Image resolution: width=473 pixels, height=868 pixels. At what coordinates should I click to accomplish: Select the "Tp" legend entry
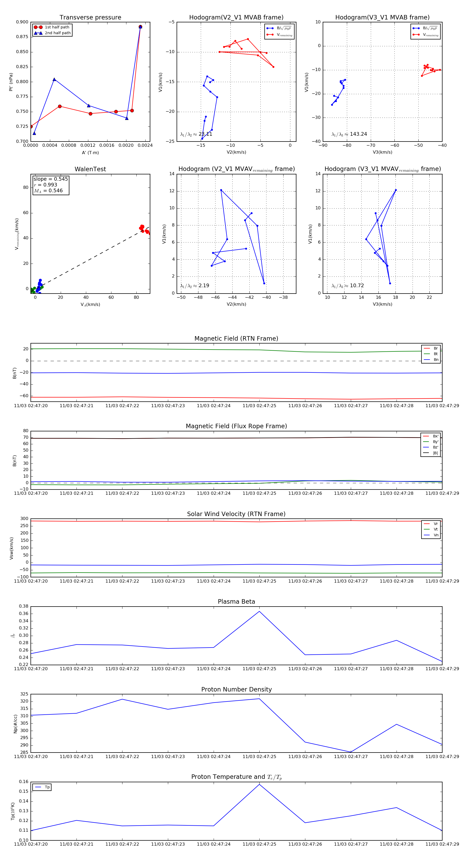42,787
